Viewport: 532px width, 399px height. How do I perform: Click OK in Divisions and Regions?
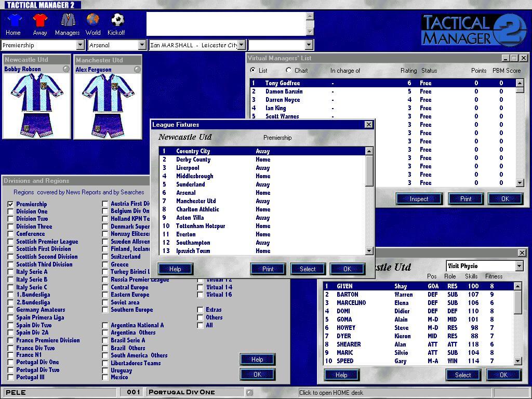click(257, 374)
